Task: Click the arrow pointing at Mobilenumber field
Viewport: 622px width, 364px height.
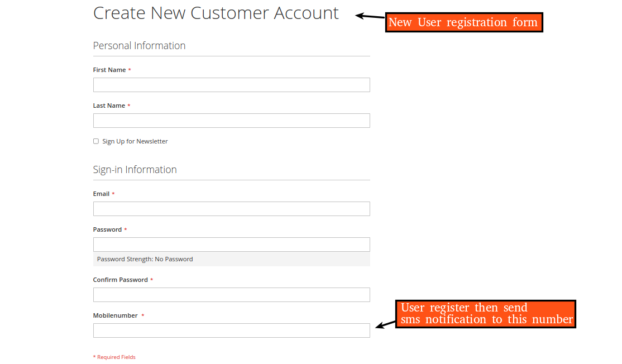Action: (x=385, y=326)
